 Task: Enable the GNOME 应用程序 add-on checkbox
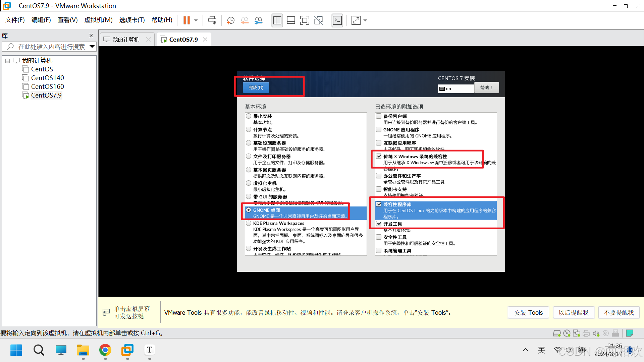379,129
